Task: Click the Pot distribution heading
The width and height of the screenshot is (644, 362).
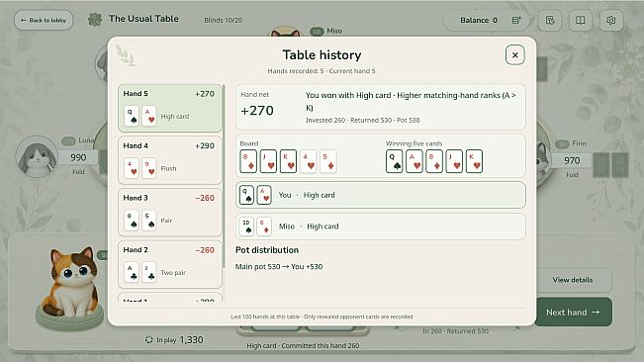Action: click(267, 250)
